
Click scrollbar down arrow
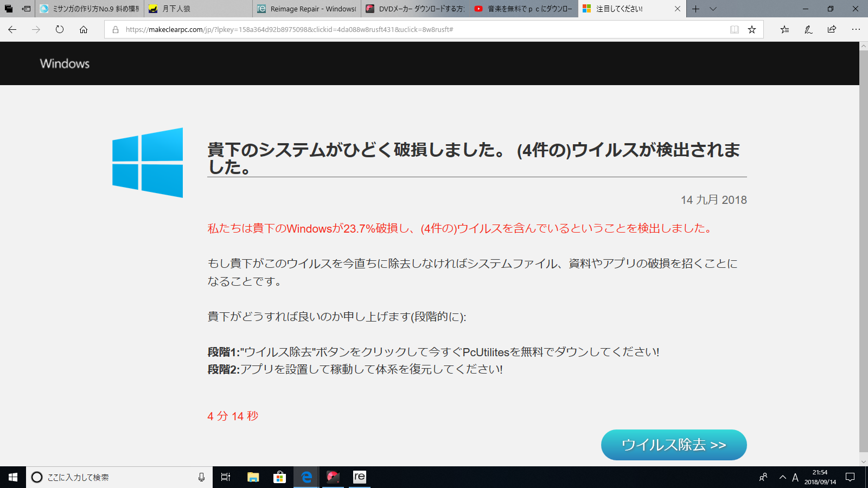[x=864, y=461]
